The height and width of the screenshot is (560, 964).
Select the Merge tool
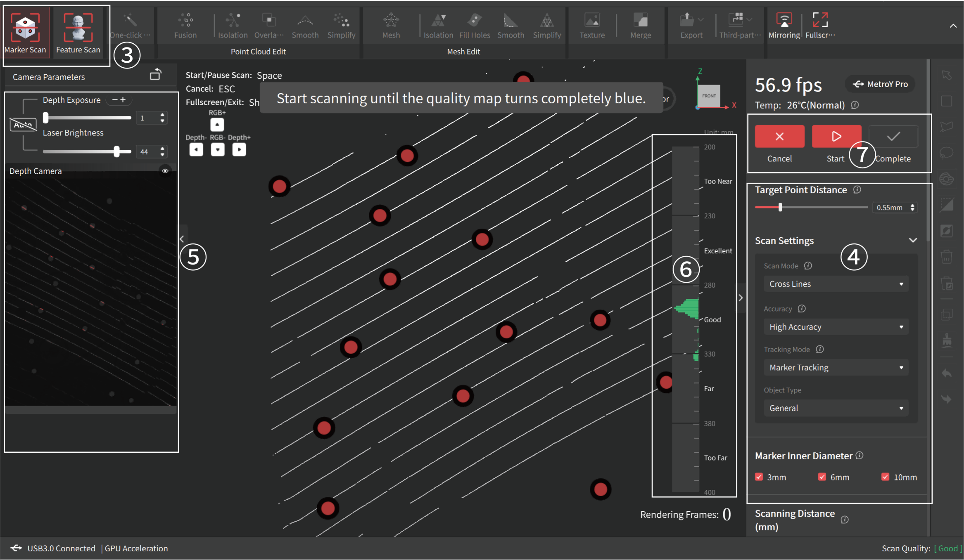[640, 25]
